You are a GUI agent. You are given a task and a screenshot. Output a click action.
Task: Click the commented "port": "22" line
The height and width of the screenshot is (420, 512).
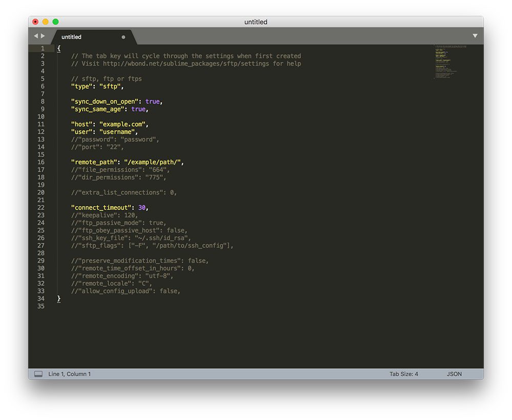(x=97, y=147)
